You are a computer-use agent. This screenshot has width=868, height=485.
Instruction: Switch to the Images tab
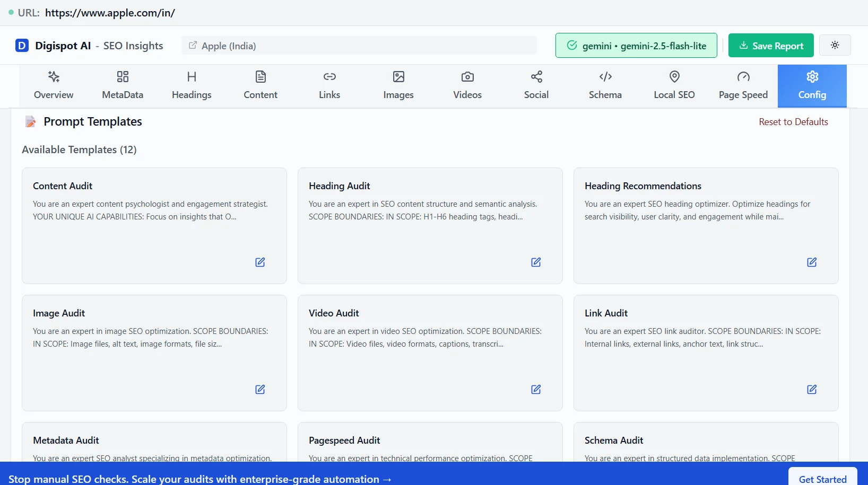click(398, 86)
